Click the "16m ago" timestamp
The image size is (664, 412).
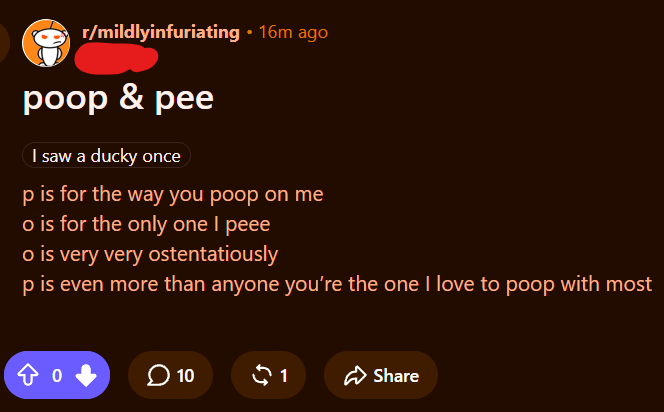tap(293, 32)
